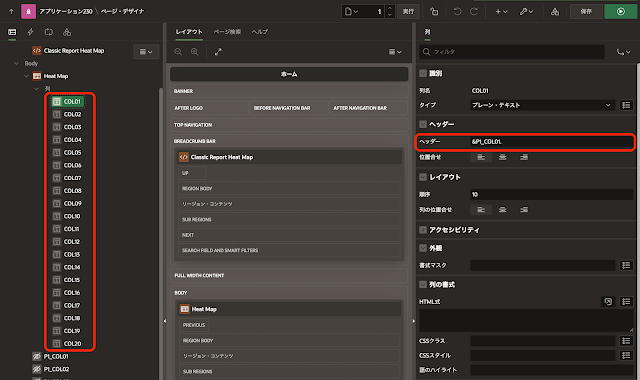Open the rendering tree options menu

146,52
